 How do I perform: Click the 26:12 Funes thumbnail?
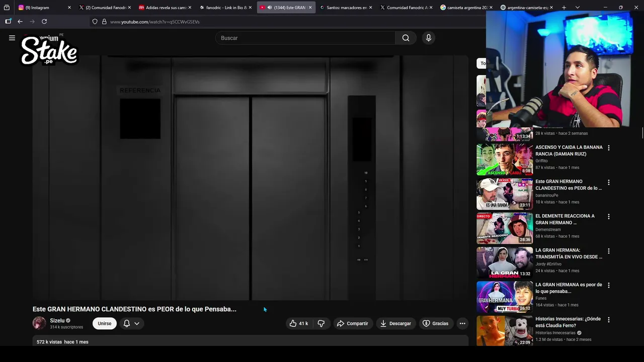click(505, 297)
